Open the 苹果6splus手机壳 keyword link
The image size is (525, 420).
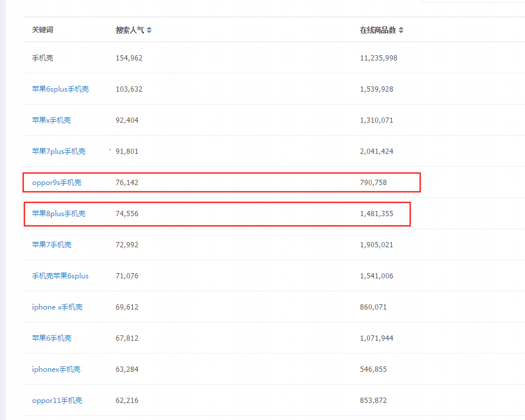pyautogui.click(x=60, y=89)
